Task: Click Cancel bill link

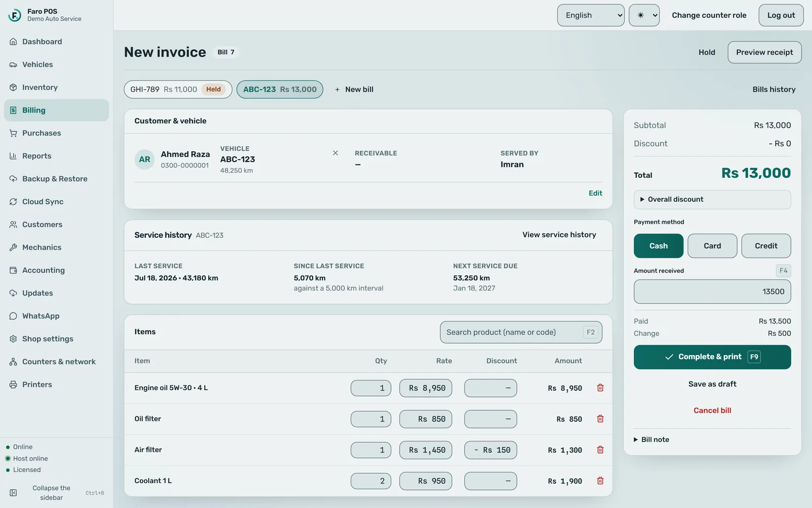Action: (713, 410)
